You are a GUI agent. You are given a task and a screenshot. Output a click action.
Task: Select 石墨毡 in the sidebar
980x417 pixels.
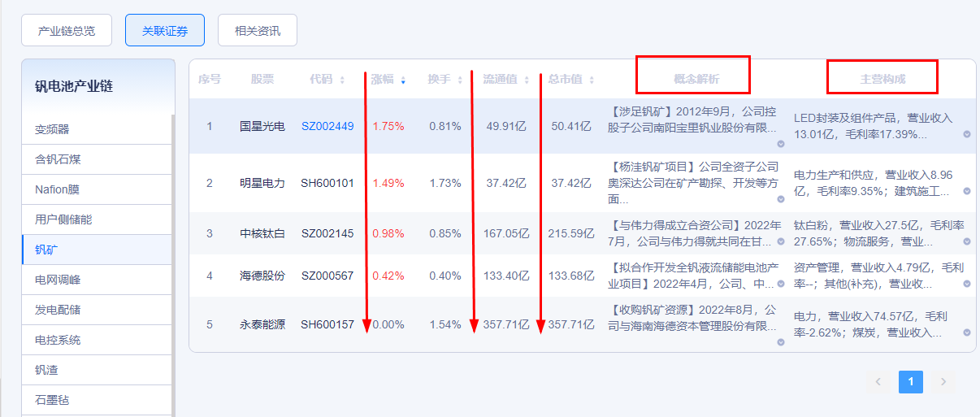[x=97, y=400]
